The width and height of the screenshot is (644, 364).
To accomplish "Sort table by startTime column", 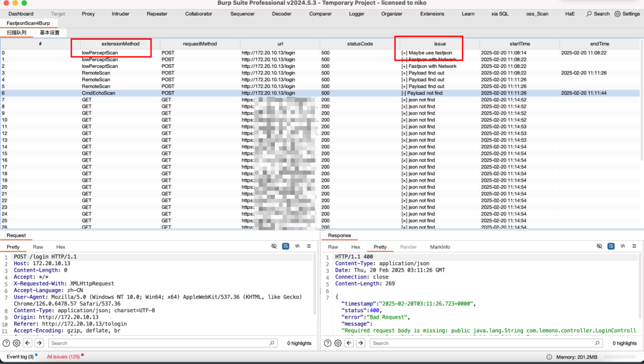I will (519, 43).
